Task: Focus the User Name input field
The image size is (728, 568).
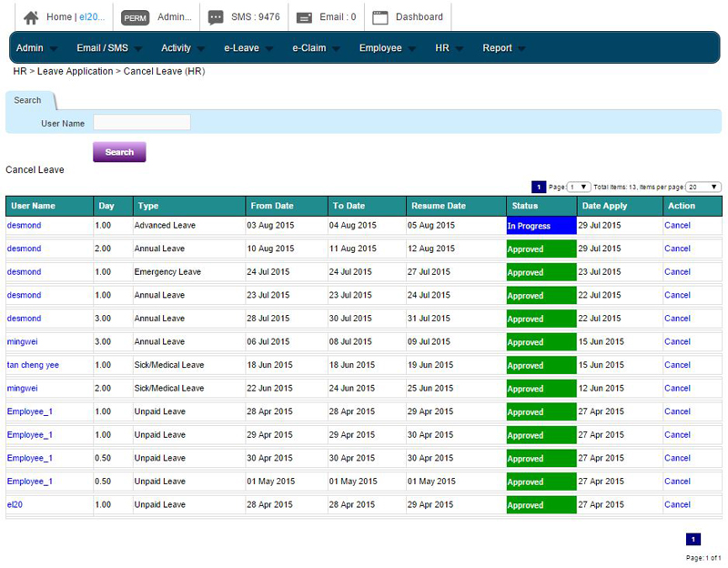Action: pos(142,123)
